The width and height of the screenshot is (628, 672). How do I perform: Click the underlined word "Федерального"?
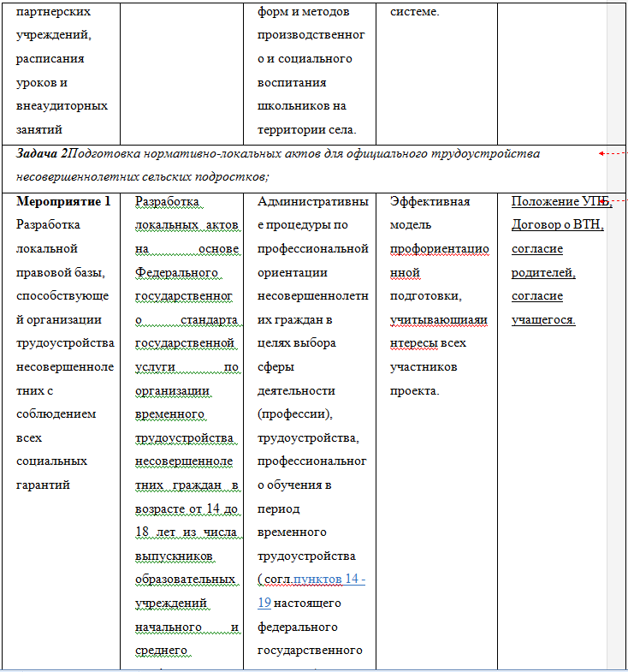pyautogui.click(x=176, y=272)
